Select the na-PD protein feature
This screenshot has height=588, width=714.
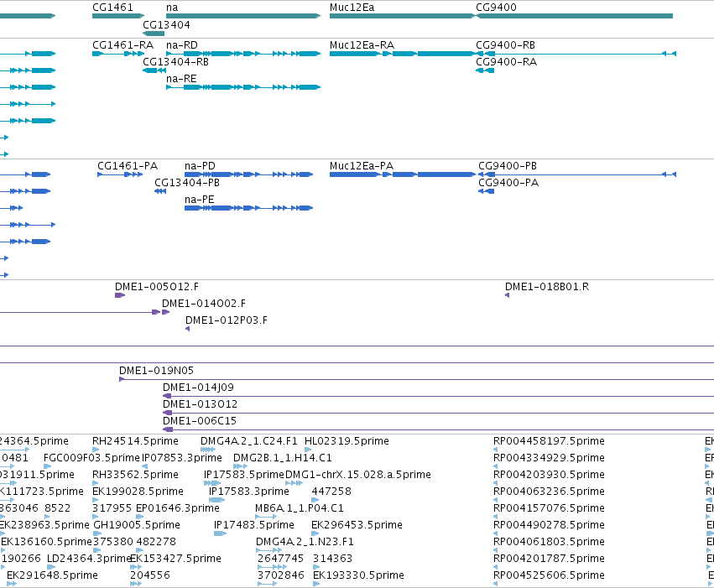click(248, 174)
